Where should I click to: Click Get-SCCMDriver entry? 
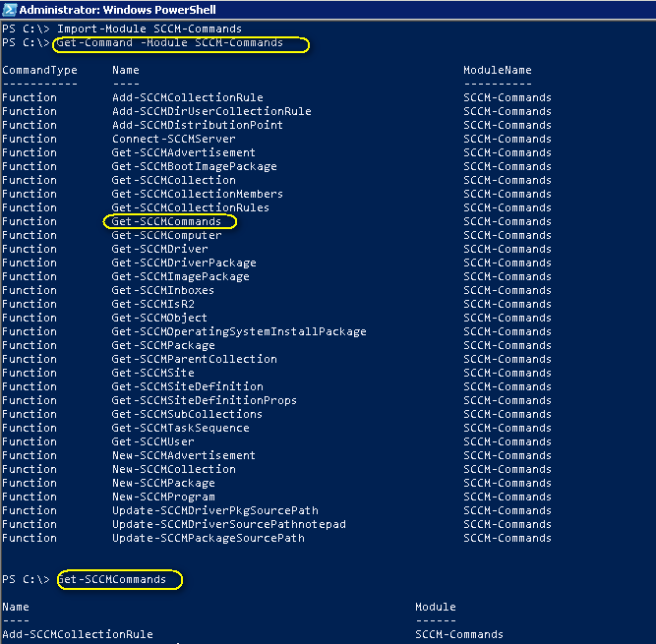coord(159,249)
